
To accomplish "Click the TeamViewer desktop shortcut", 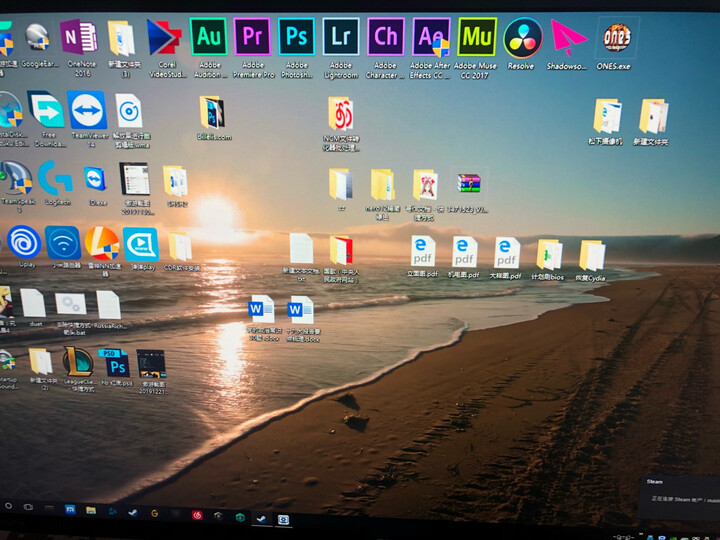I will (87, 111).
